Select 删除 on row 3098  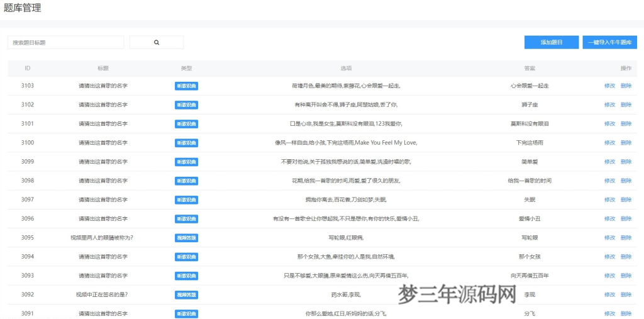626,181
